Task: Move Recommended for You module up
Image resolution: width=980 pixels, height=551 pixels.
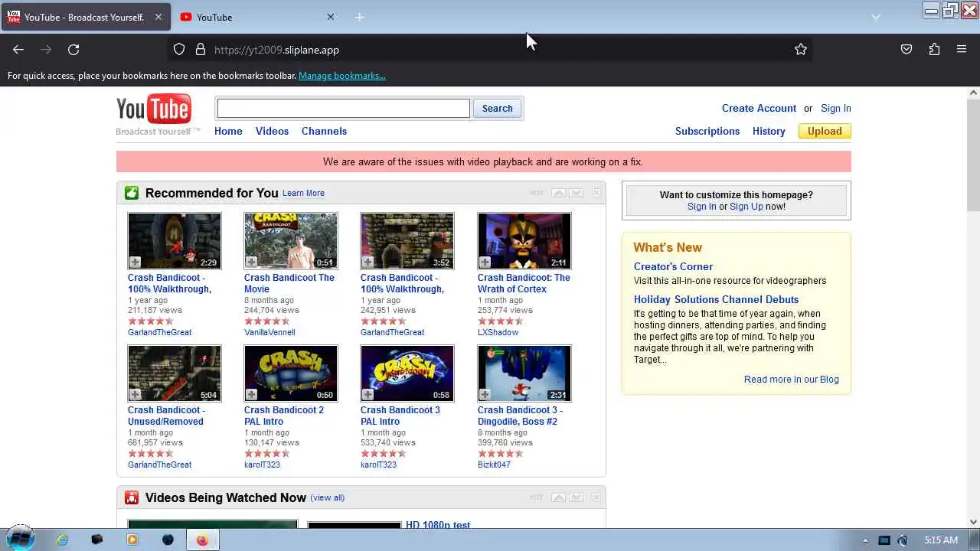Action: [x=558, y=193]
